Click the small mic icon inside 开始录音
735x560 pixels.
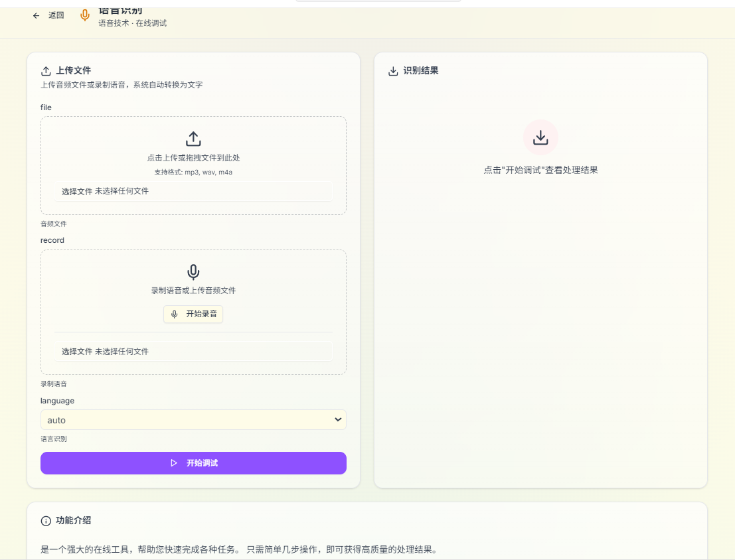coord(175,314)
